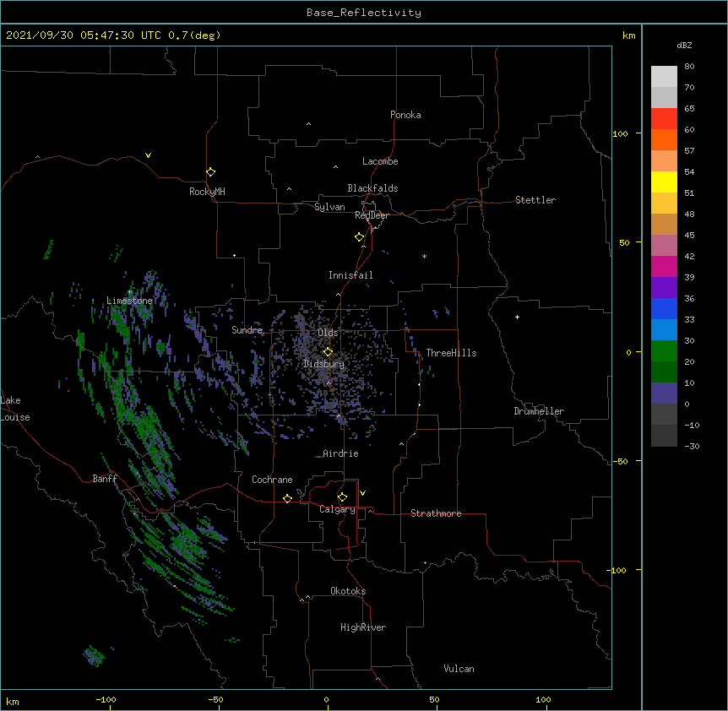Select the Didsbury city label
Screen dimensions: 728x711
324,364
